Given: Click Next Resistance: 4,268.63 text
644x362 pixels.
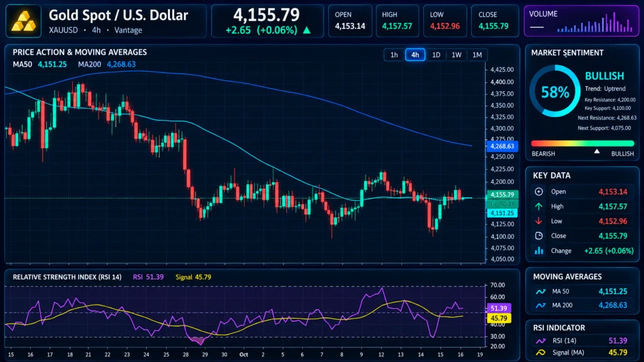Looking at the screenshot, I should pyautogui.click(x=607, y=118).
